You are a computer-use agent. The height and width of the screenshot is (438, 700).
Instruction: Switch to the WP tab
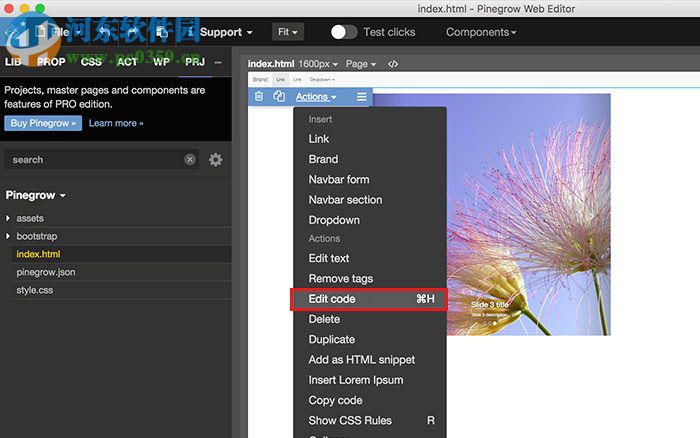tap(161, 62)
